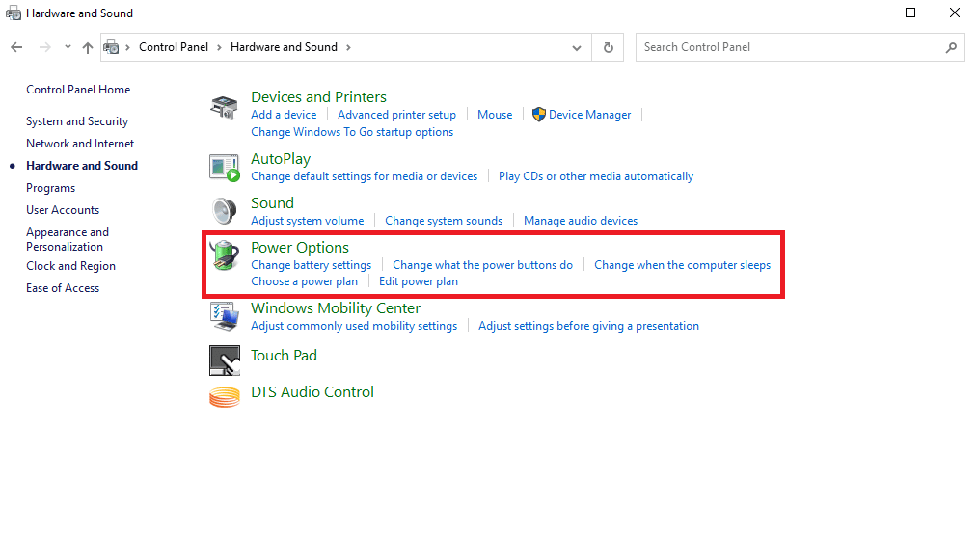Expand chevron before Control Panel breadcrumb
Viewport: 977px width, 560px height.
point(127,47)
